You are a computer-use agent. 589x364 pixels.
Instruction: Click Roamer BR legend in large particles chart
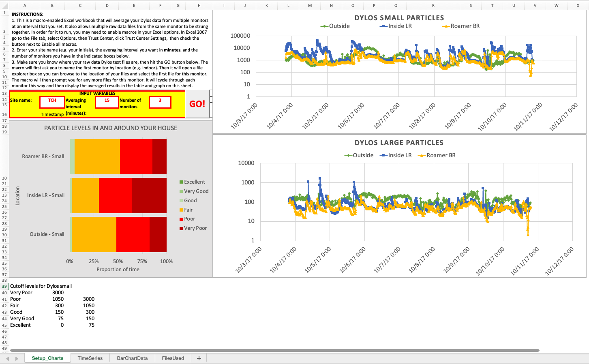(437, 155)
